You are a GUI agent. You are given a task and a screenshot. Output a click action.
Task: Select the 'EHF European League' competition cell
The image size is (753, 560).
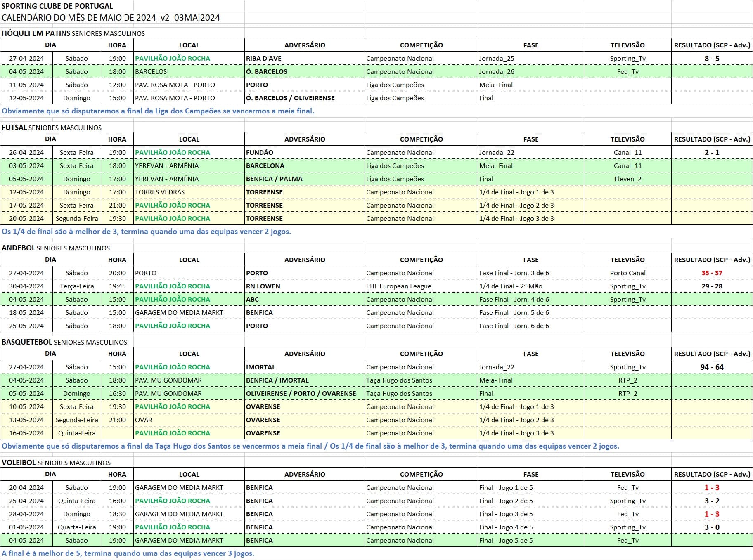[421, 286]
